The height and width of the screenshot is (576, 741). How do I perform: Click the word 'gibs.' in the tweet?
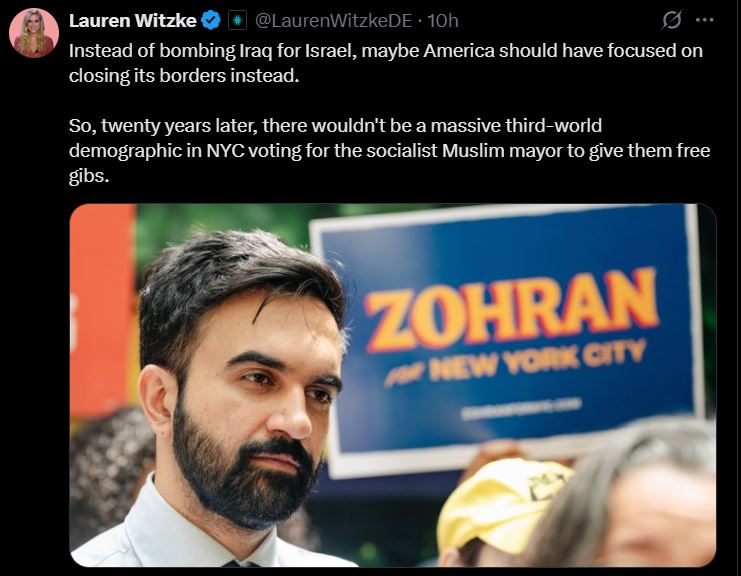(89, 176)
